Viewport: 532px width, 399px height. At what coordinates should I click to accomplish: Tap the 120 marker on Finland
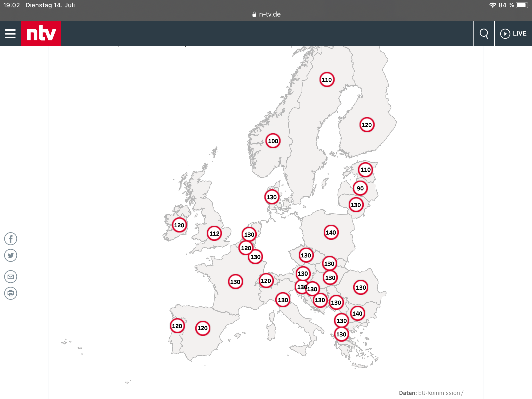(367, 125)
